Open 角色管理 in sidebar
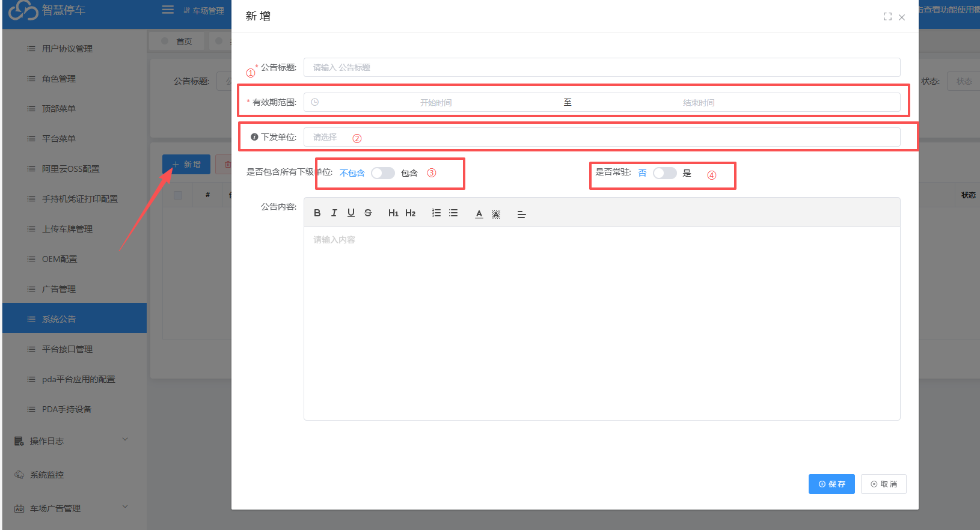The width and height of the screenshot is (980, 530). (x=75, y=79)
